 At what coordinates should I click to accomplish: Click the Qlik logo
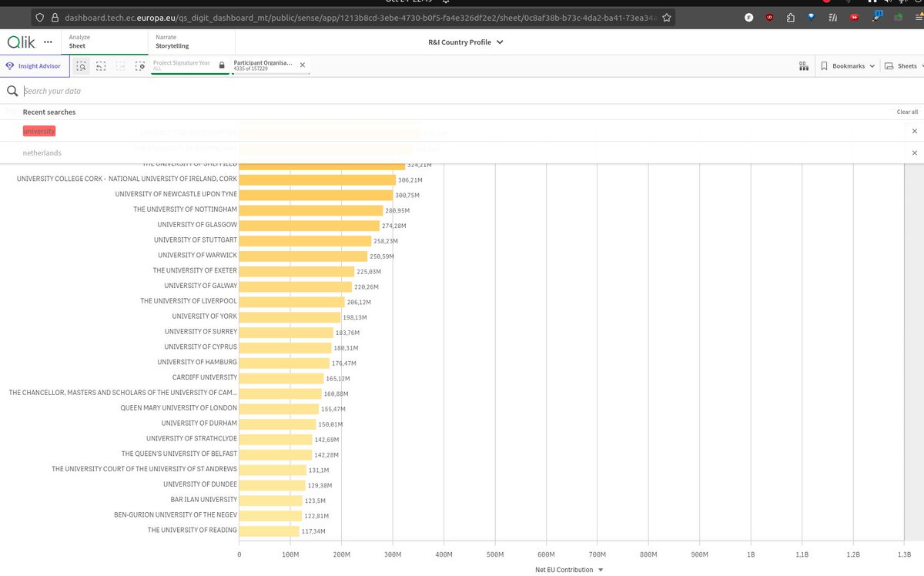pyautogui.click(x=21, y=42)
